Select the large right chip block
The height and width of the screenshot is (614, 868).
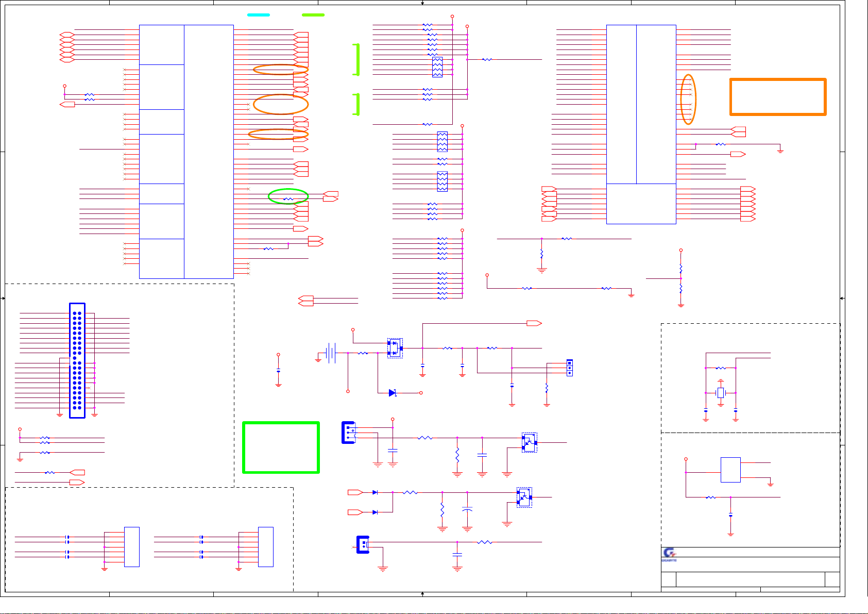pos(641,124)
